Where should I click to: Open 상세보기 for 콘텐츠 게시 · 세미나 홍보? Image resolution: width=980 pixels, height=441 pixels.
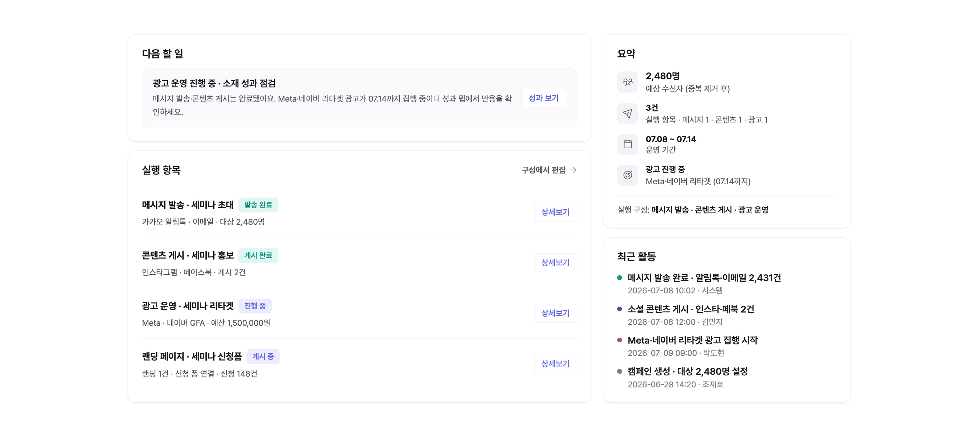555,263
